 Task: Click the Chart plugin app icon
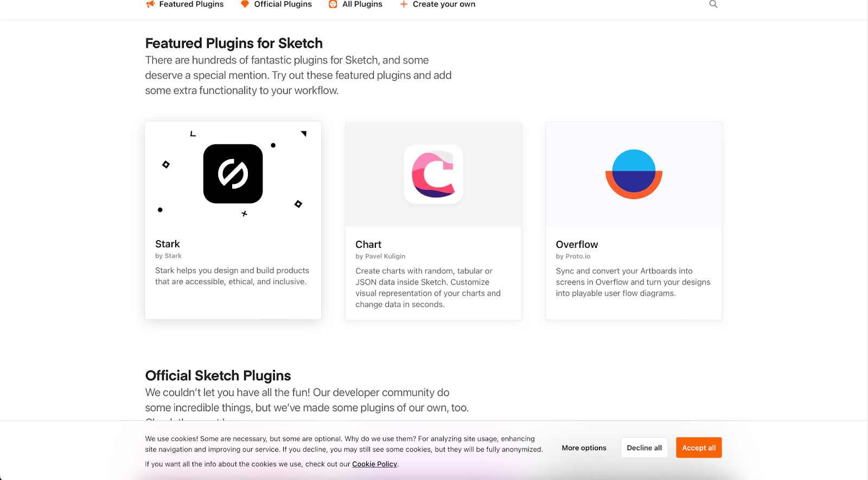click(432, 174)
